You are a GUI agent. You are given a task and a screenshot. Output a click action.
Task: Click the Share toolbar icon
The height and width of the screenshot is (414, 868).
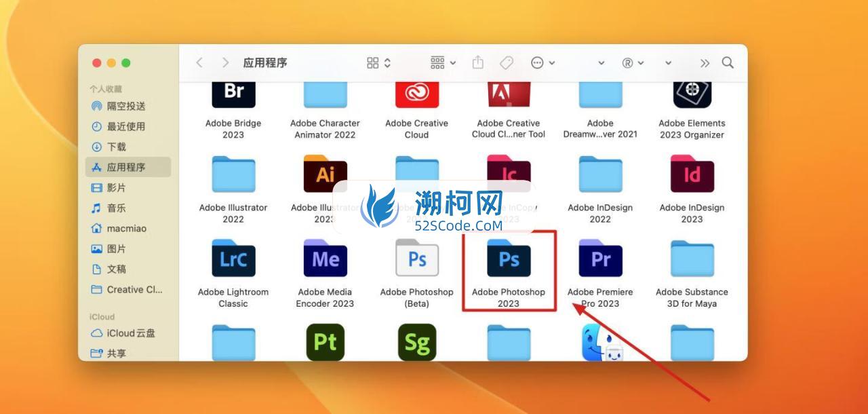click(x=478, y=62)
